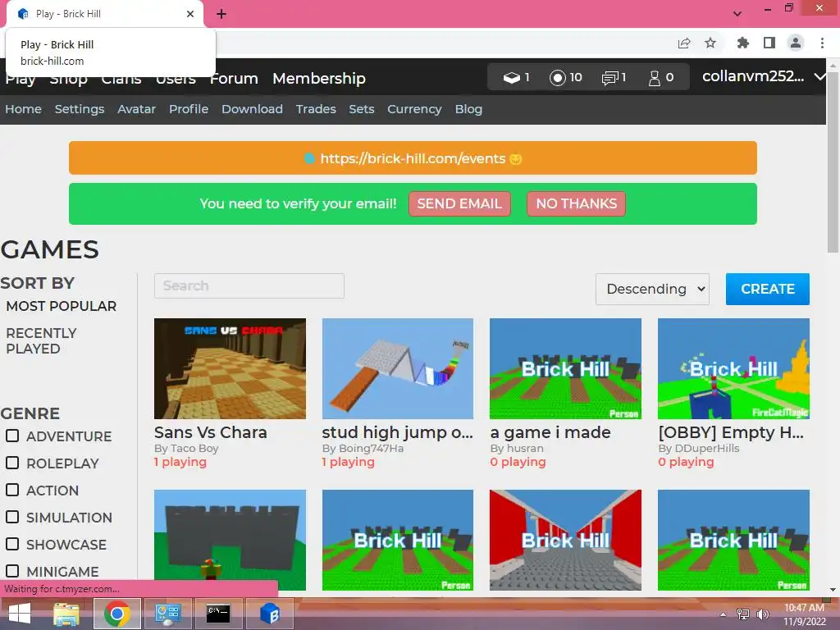Open the tab search chevron
The image size is (840, 630).
click(737, 14)
